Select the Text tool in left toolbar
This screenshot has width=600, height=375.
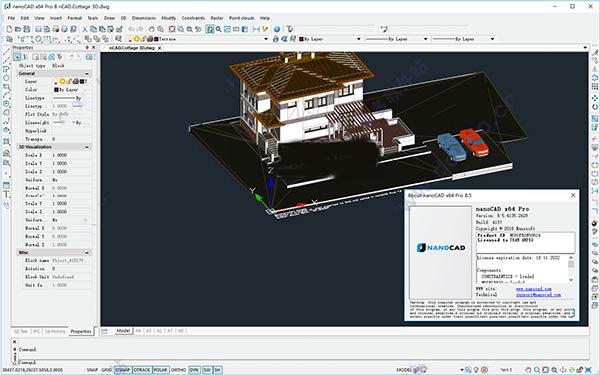tap(6, 194)
